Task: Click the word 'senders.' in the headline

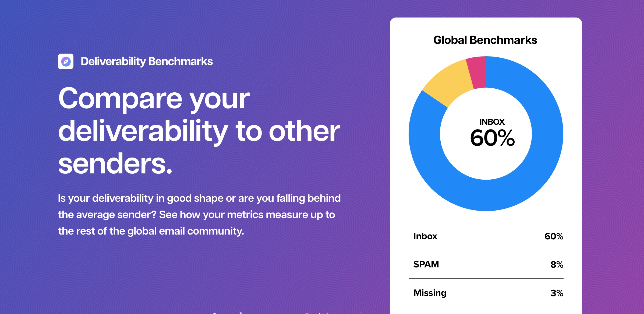Action: point(115,164)
